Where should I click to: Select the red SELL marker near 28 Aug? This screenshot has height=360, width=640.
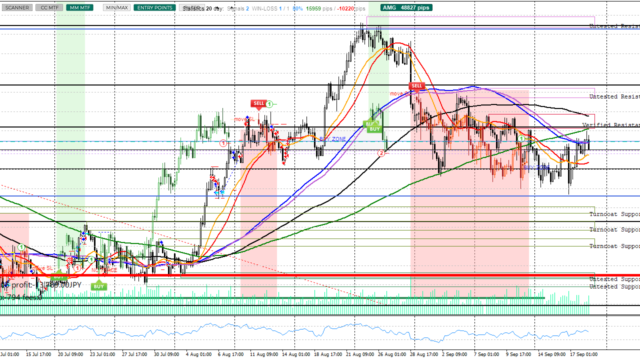pos(417,86)
